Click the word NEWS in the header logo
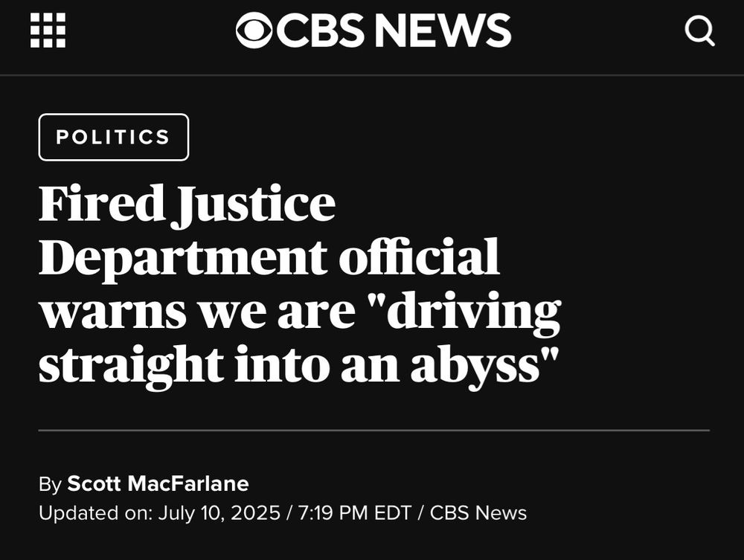The image size is (744, 560). click(x=443, y=30)
